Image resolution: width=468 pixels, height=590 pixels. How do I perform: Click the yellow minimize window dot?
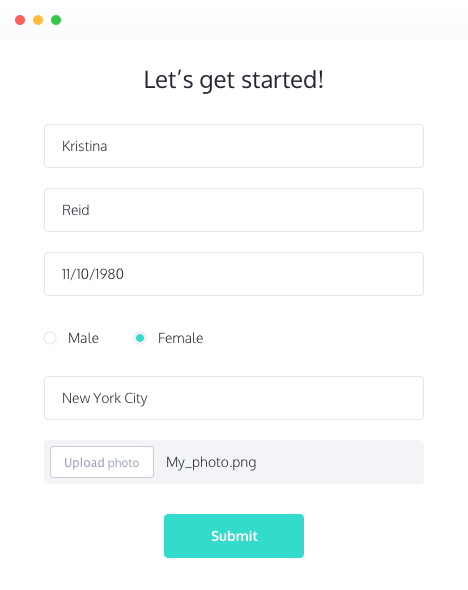click(x=38, y=20)
